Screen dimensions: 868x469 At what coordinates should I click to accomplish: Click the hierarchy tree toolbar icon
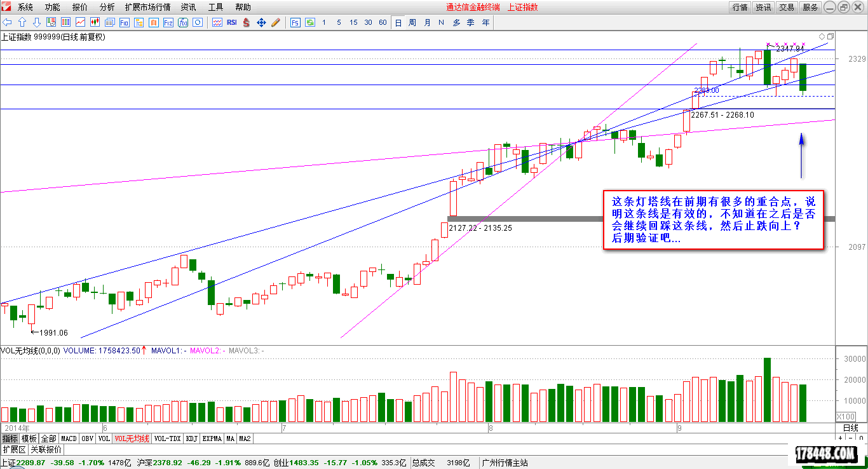pos(139,22)
